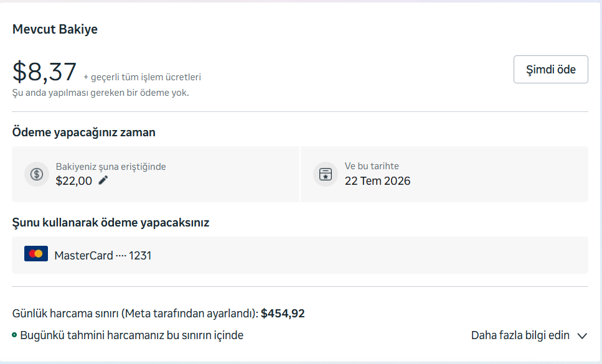
Task: Click the MasterCard logo icon
Action: [x=36, y=254]
